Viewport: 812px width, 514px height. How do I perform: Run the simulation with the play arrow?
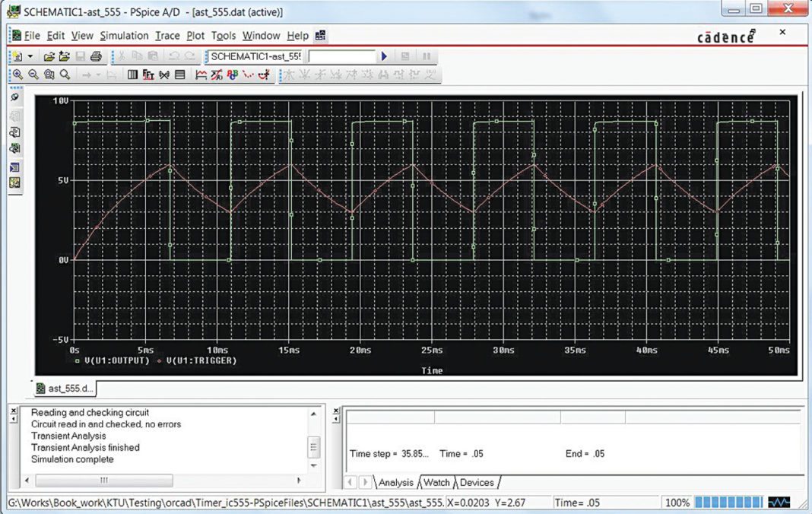(384, 56)
